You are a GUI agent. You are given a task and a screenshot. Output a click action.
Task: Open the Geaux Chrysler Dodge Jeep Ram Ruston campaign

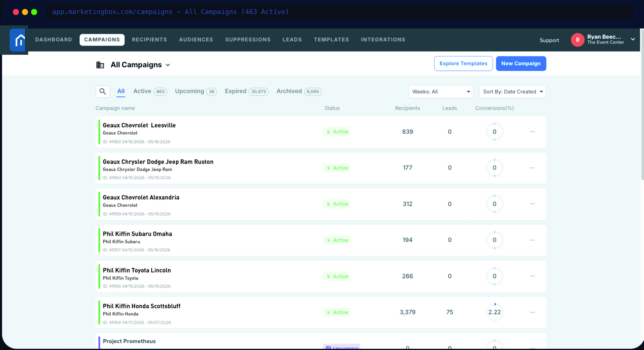point(158,162)
